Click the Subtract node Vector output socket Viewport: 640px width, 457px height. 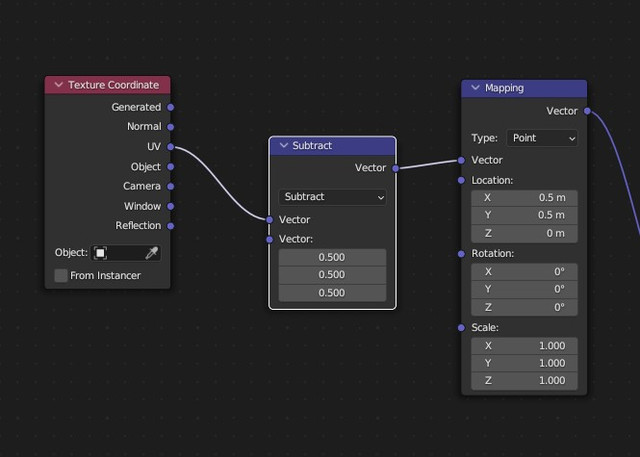point(396,168)
